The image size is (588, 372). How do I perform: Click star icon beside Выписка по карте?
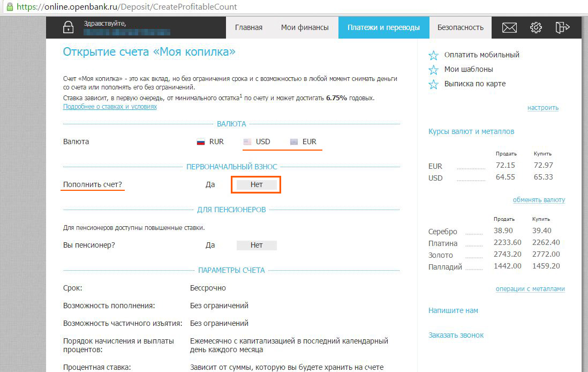coord(433,84)
